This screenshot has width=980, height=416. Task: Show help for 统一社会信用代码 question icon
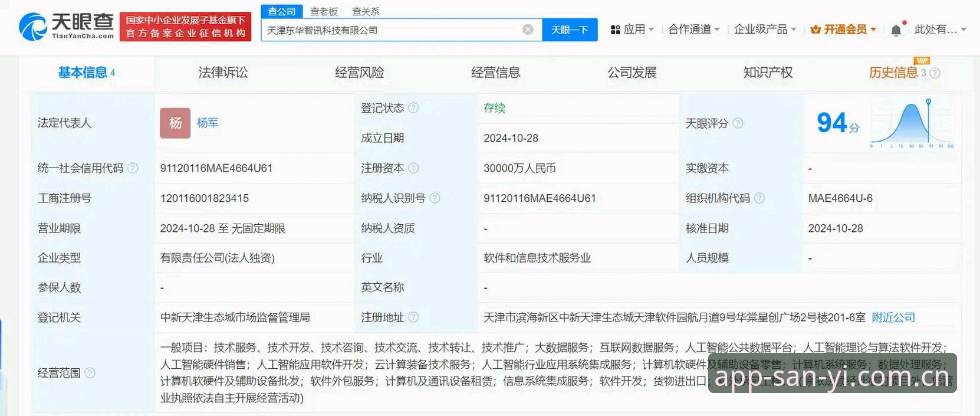133,168
